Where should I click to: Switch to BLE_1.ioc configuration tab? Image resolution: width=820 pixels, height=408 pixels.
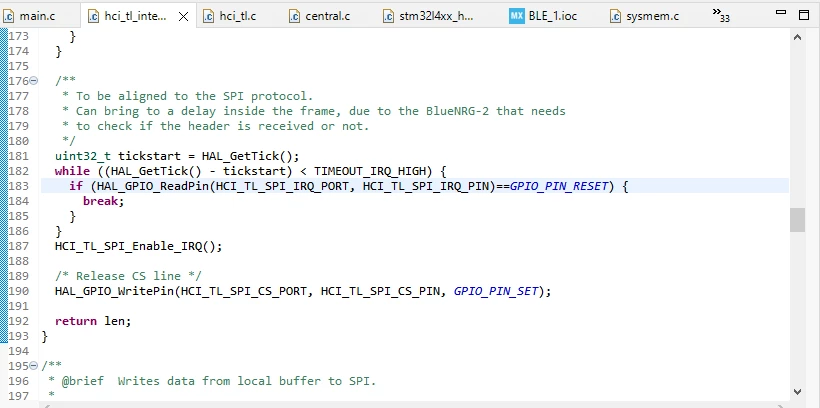tap(543, 16)
